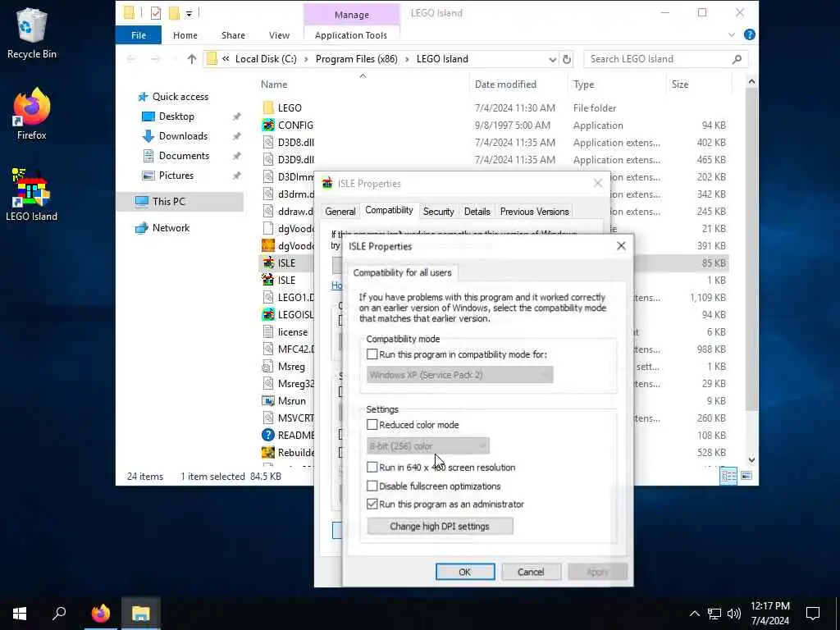Select the Msrun application icon
Screen dimensions: 840x630
coord(268,400)
